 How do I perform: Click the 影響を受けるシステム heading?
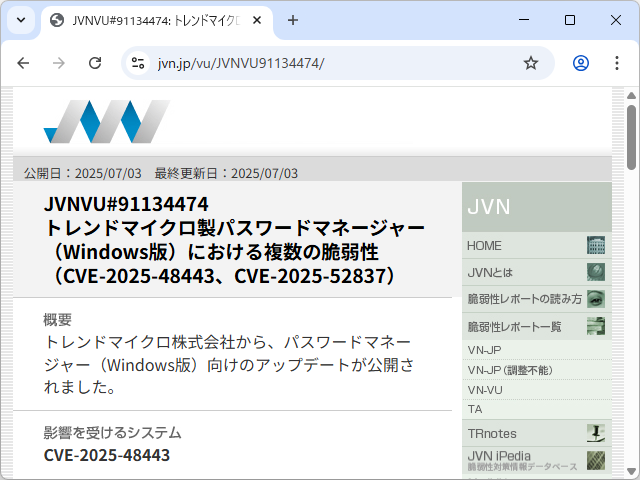point(112,433)
